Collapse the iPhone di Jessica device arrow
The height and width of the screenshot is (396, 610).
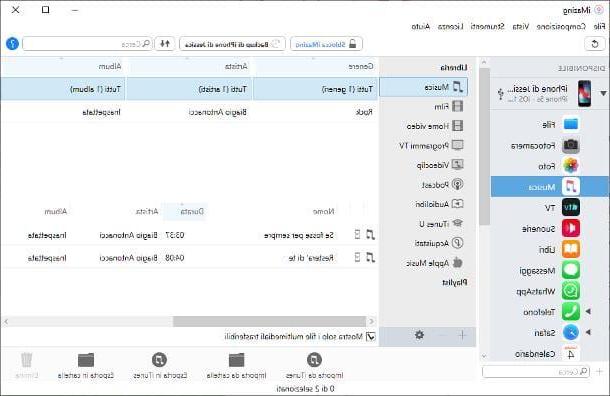pos(603,93)
